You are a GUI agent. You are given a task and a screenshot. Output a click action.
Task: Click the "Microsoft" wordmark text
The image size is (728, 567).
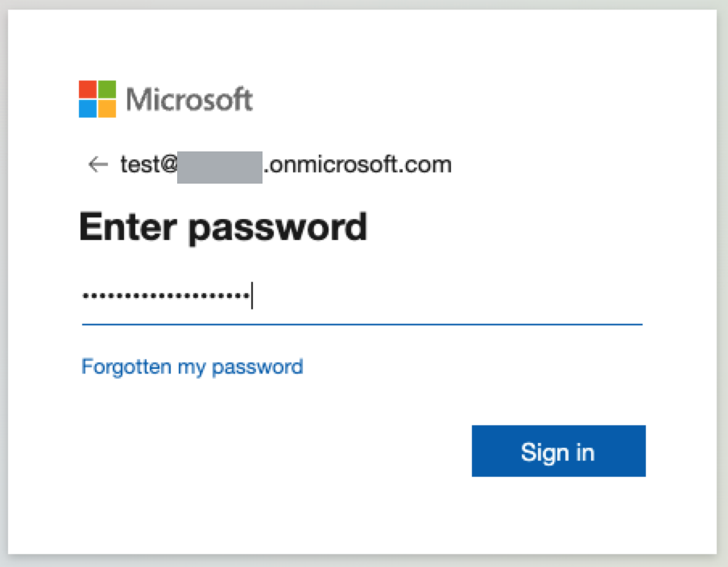pos(189,100)
